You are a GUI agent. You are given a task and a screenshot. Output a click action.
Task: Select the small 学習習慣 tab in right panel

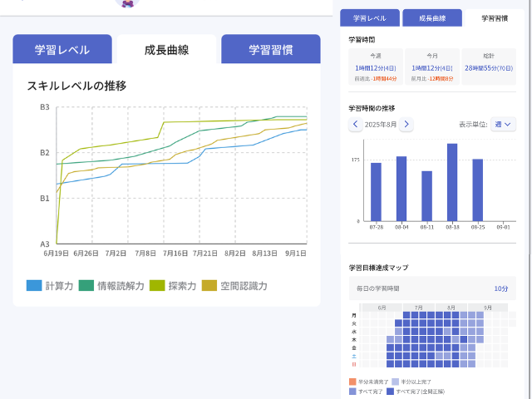(x=495, y=18)
